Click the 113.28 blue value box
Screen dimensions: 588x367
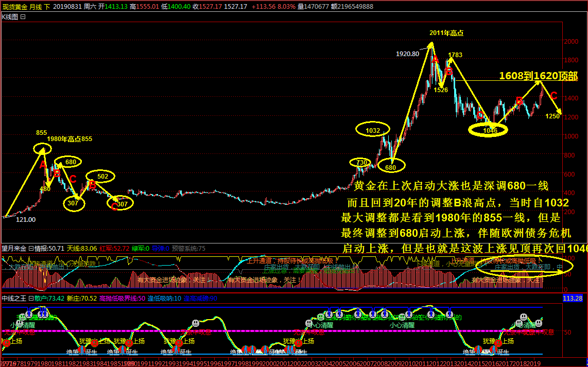(572, 298)
